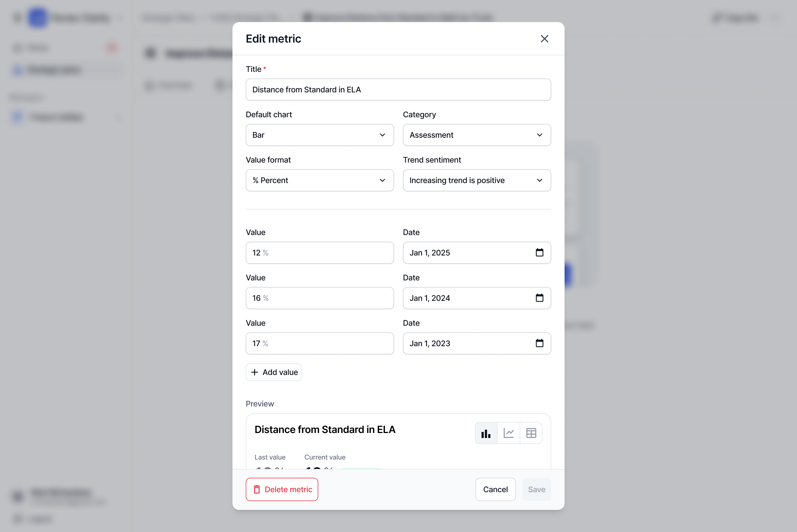Click the Jan 1, 2024 date field
Screen dimensions: 797x532
[x=465, y=298]
